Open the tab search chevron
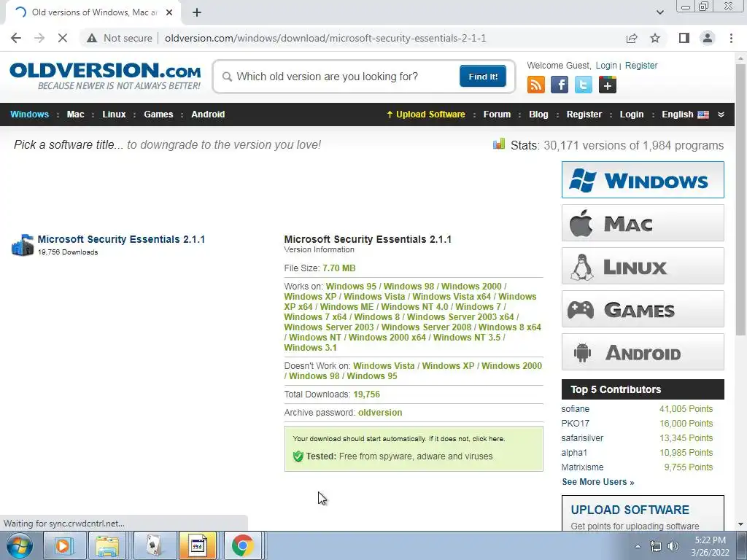The width and height of the screenshot is (747, 560). click(659, 12)
